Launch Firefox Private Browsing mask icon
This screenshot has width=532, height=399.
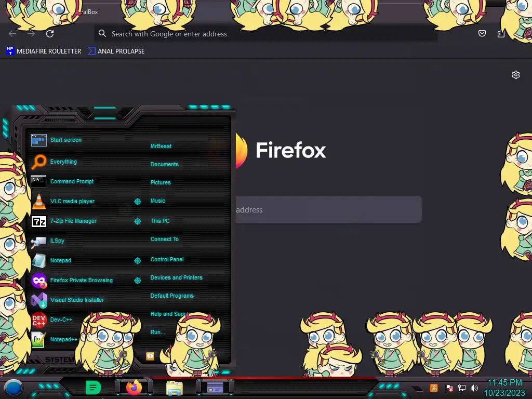[38, 280]
